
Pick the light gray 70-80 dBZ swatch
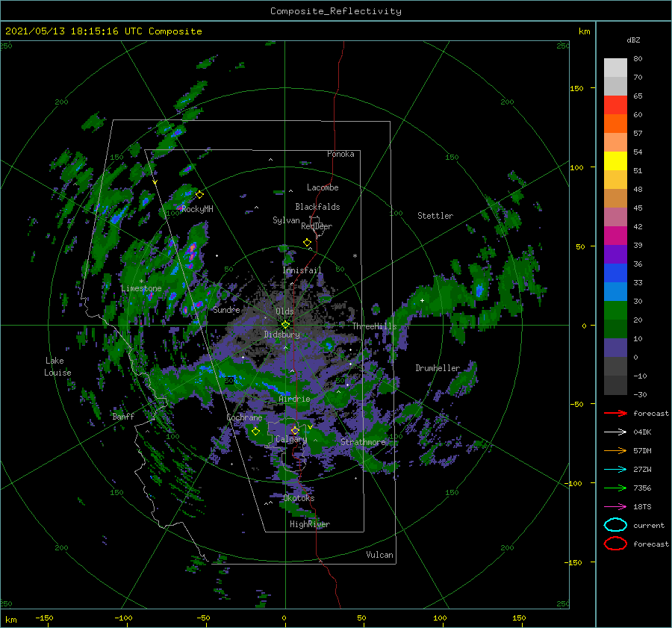click(x=615, y=68)
